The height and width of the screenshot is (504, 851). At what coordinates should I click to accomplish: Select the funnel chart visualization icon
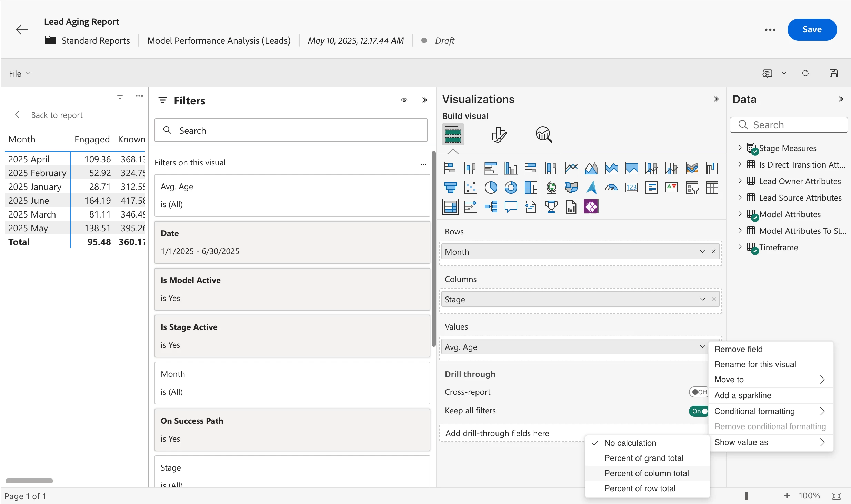click(x=450, y=188)
